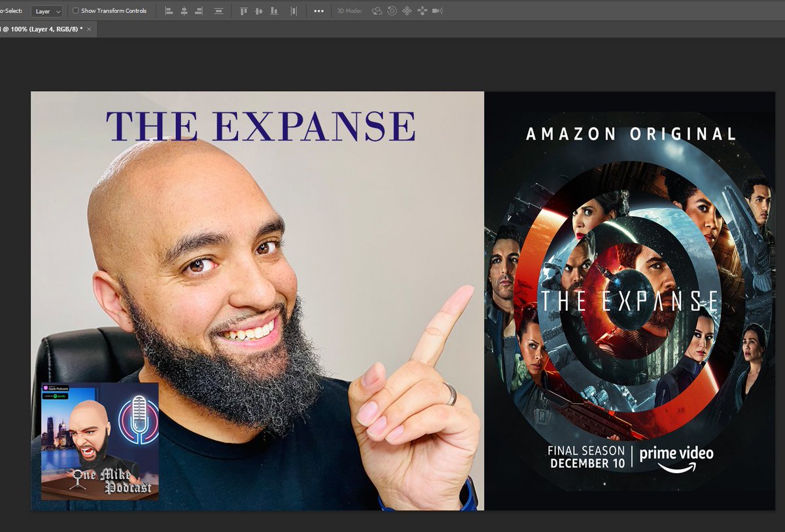Align left edges of layers
785x532 pixels.
[169, 11]
